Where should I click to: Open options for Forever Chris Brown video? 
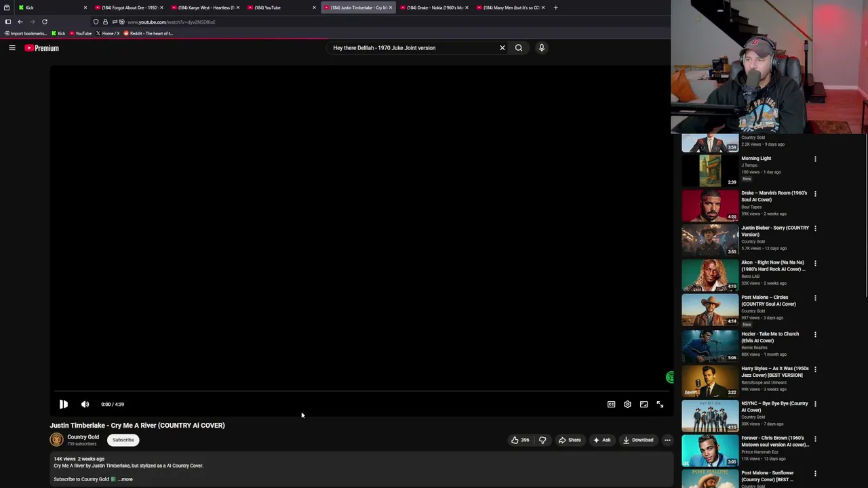coord(815,439)
